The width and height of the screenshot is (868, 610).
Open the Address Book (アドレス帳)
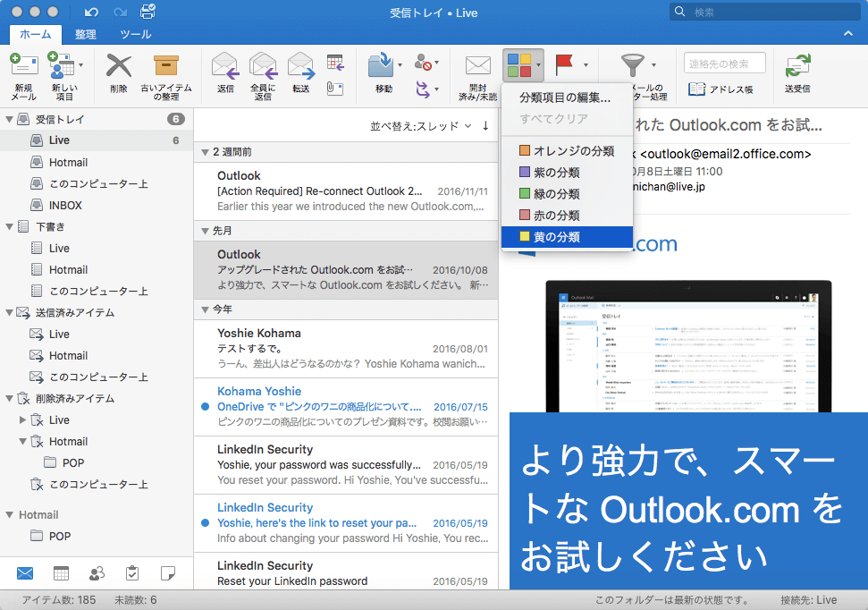[x=721, y=89]
